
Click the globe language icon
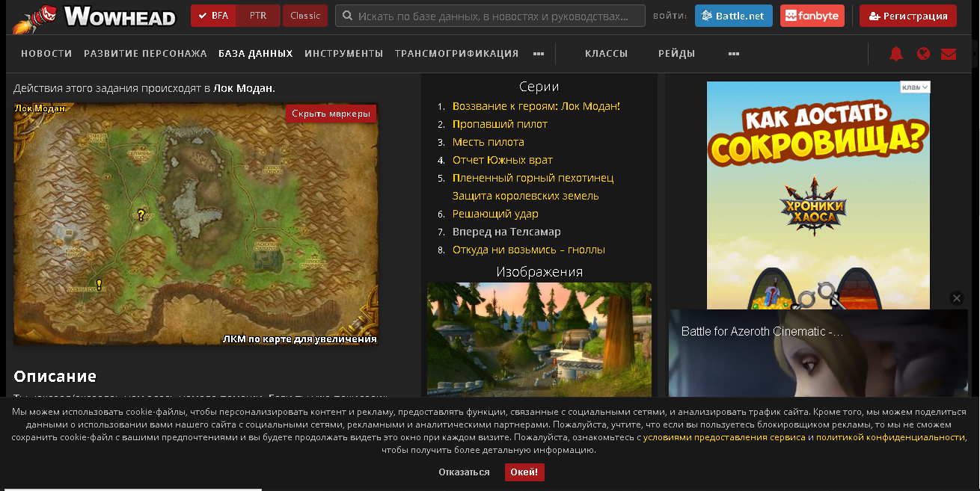coord(923,54)
